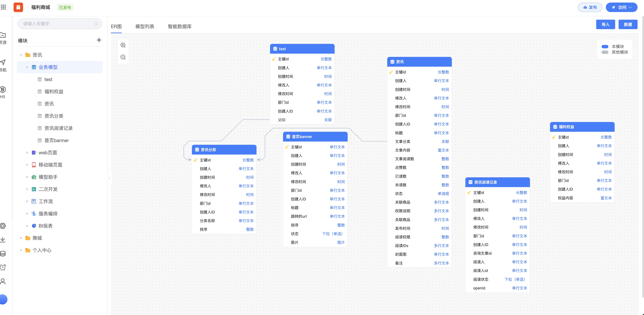Open scheduled task clock icon in sidebar

(x=3, y=267)
